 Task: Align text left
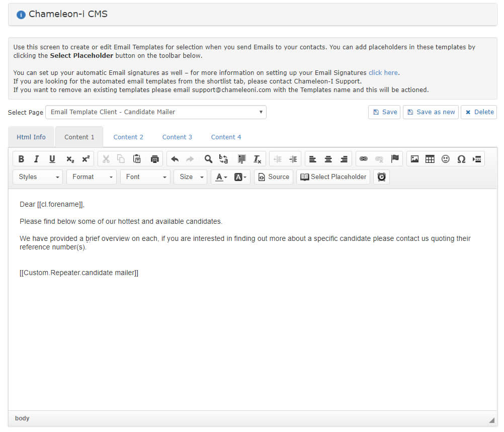coord(312,159)
